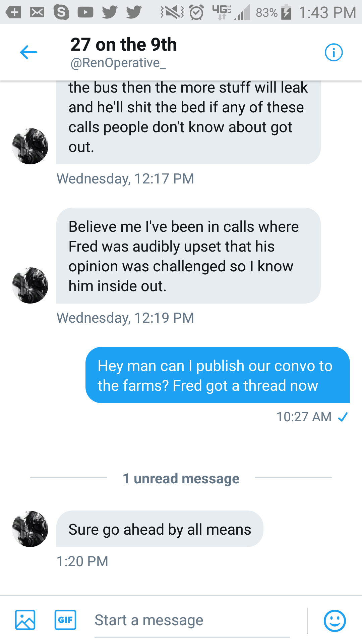The width and height of the screenshot is (362, 644).
Task: Tap '27 on the 9th' conversation title
Action: [x=123, y=44]
